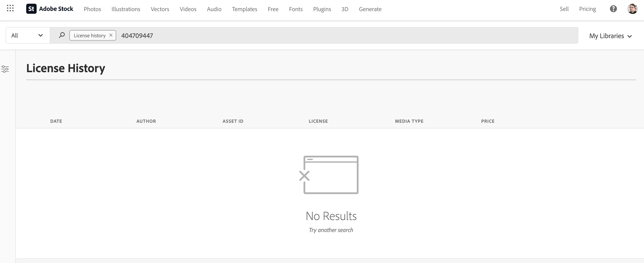This screenshot has height=263, width=644.
Task: Open the user profile avatar
Action: pyautogui.click(x=632, y=9)
